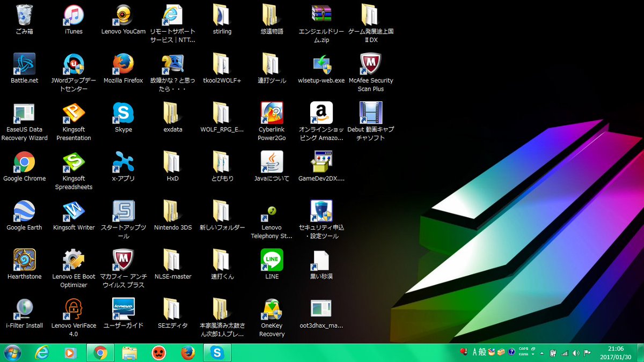Click the Windows Start button
This screenshot has height=362, width=644.
(13, 352)
